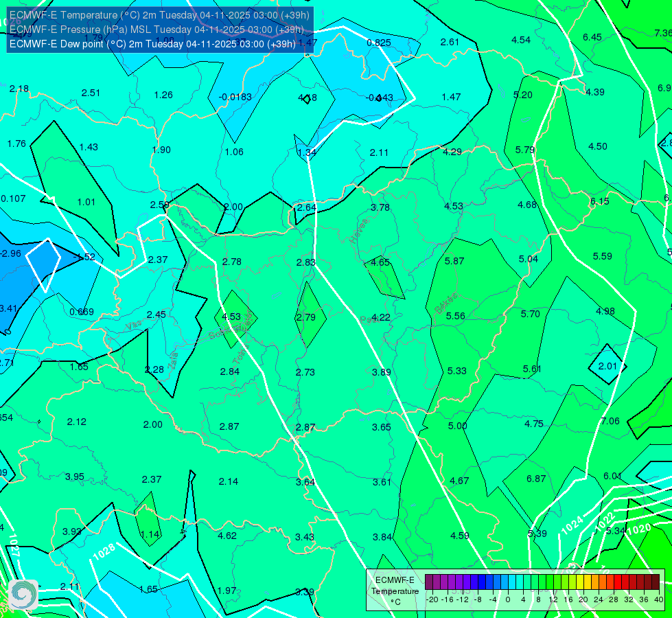
Task: Click the temperature value 0.669
Action: (x=82, y=312)
